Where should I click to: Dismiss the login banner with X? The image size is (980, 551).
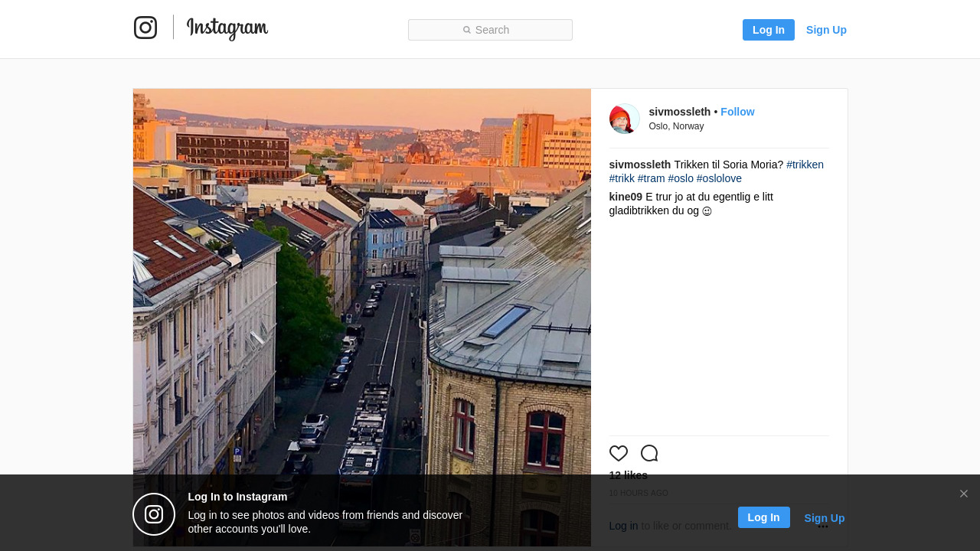tap(964, 494)
